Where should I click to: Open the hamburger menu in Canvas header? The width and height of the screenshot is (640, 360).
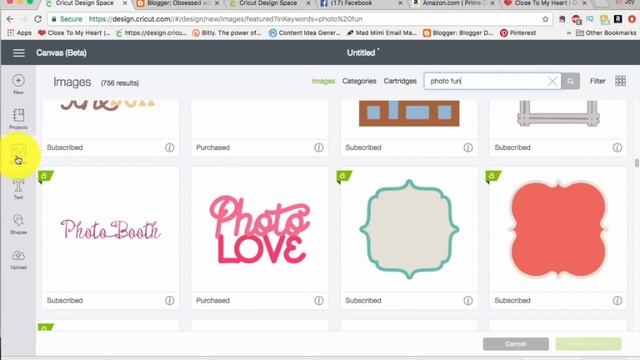tap(18, 53)
